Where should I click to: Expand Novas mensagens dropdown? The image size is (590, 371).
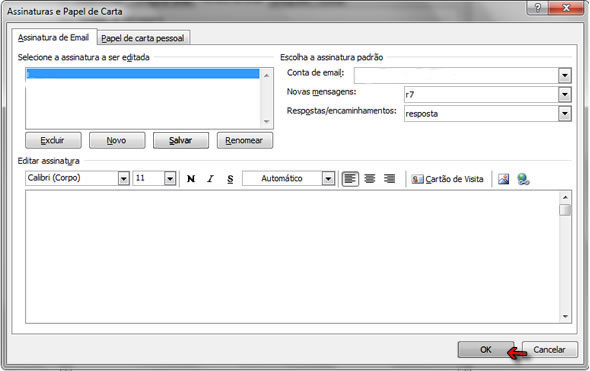(x=564, y=94)
